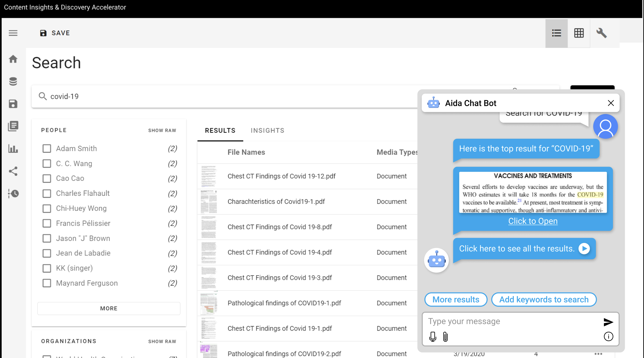Viewport: 644px width, 358px height.
Task: Check the Maynard Ferguson filter
Action: 47,283
